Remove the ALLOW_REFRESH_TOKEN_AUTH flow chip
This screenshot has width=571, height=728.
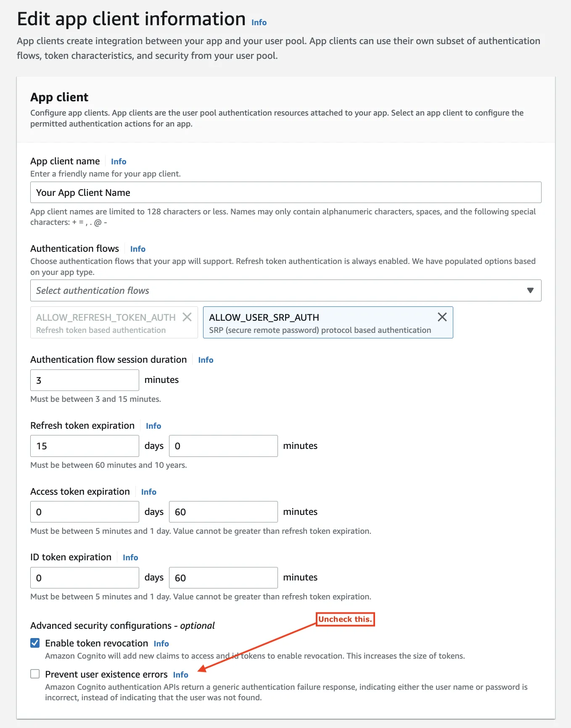(187, 317)
